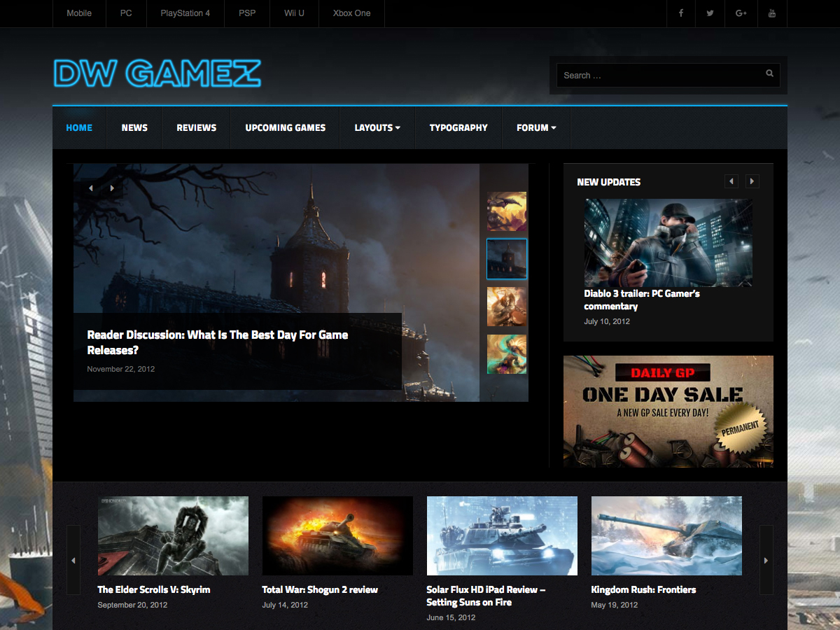Click the One Day Sale banner

[x=668, y=411]
